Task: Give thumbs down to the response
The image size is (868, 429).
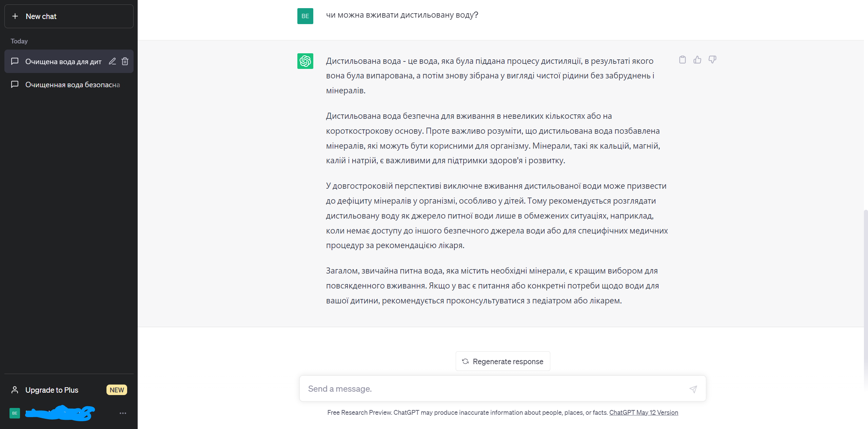Action: (712, 60)
